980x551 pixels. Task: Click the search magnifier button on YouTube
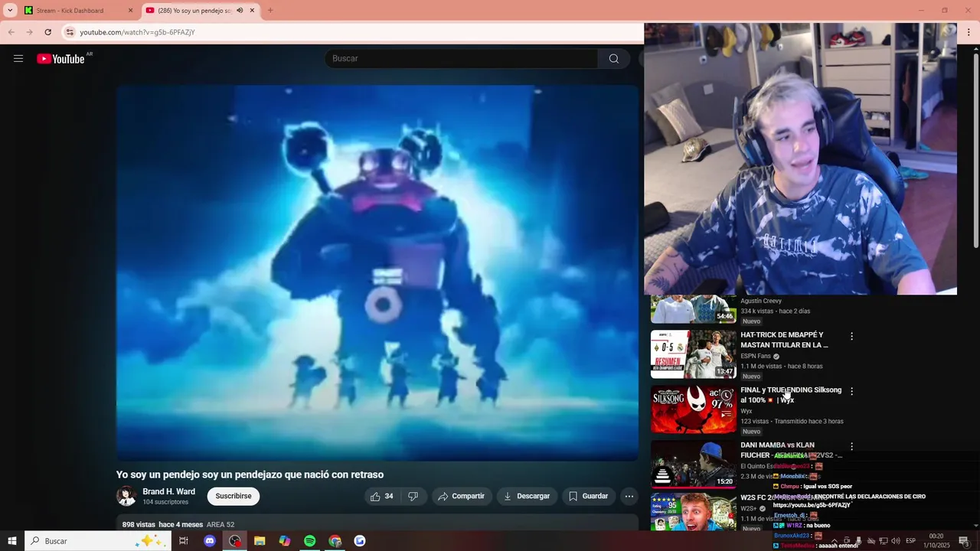click(x=614, y=59)
